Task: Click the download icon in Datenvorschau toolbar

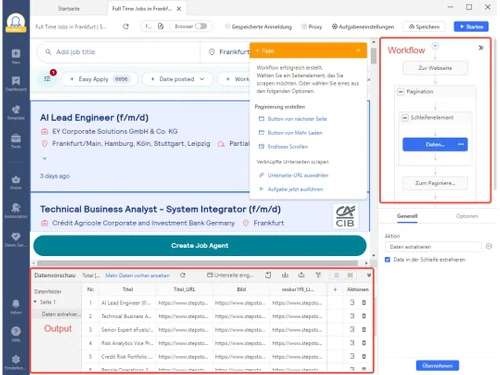Action: (x=285, y=275)
